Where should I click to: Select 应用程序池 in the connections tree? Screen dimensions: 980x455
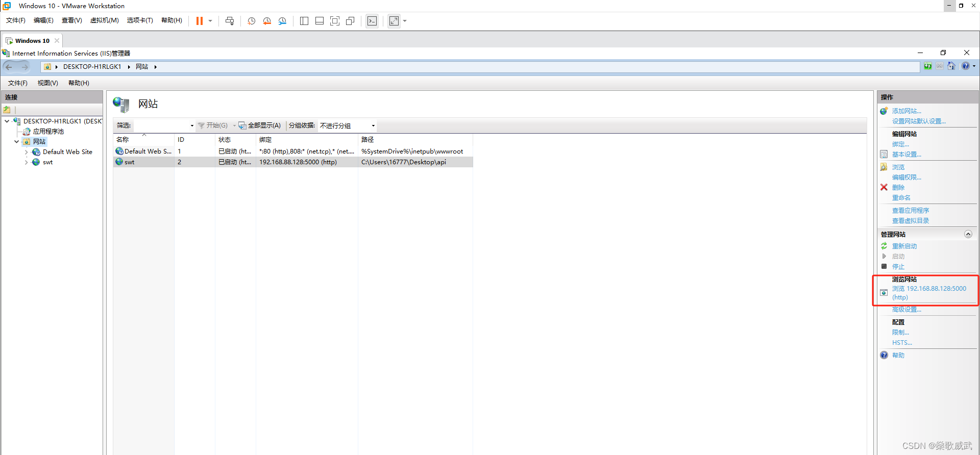click(x=48, y=132)
